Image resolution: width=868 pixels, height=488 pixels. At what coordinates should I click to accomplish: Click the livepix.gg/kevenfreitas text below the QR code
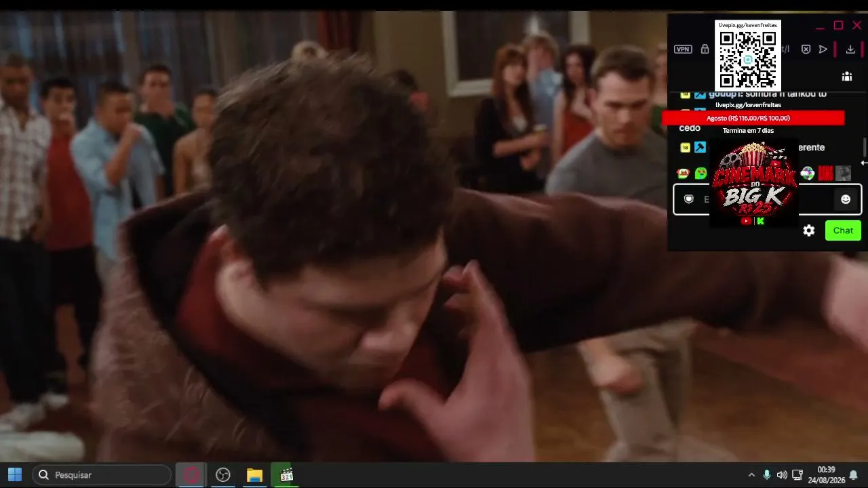point(748,105)
